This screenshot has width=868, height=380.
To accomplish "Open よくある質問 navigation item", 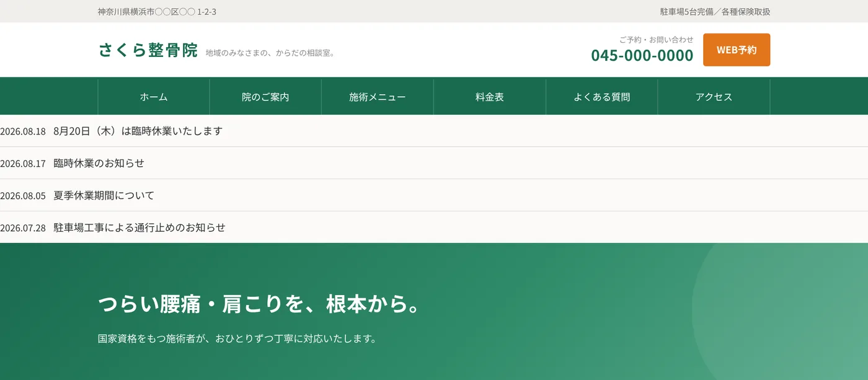I will tap(601, 97).
